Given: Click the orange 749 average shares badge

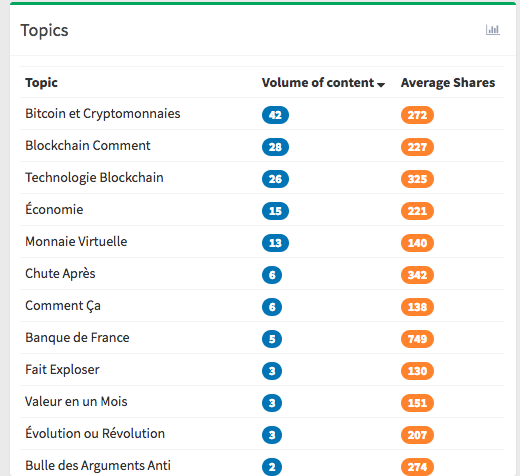Looking at the screenshot, I should click(417, 339).
